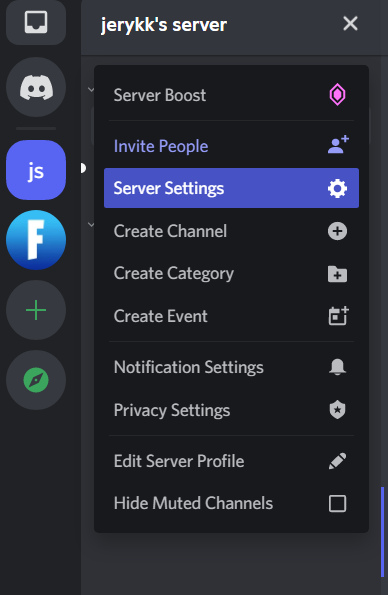The width and height of the screenshot is (388, 595).
Task: Choose Create Event
Action: (231, 316)
